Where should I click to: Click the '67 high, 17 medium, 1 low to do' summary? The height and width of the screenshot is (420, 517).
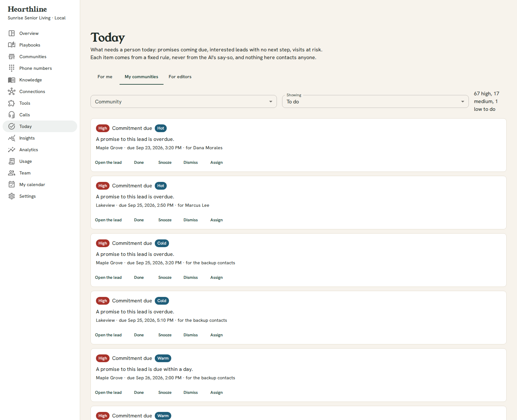(x=487, y=101)
